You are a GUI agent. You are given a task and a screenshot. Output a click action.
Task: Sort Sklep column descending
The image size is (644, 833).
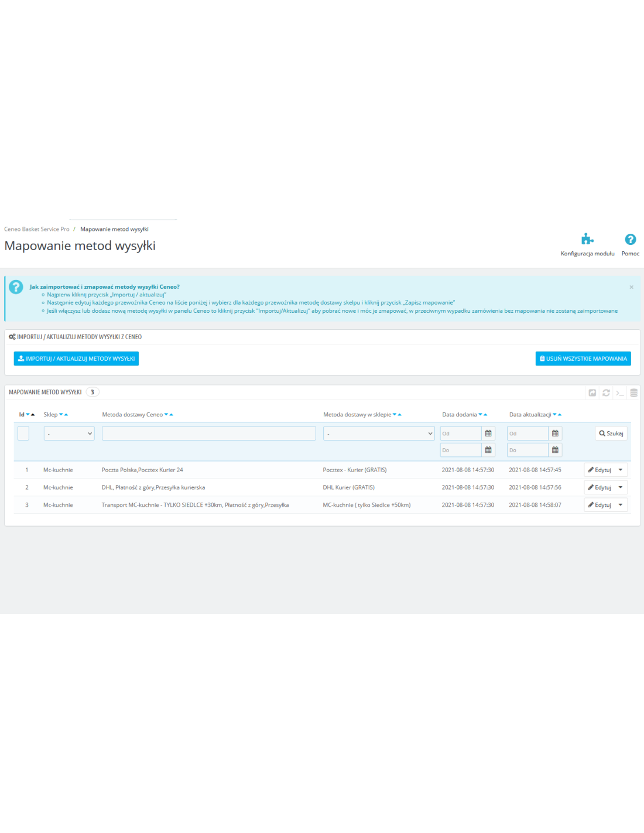pos(61,415)
